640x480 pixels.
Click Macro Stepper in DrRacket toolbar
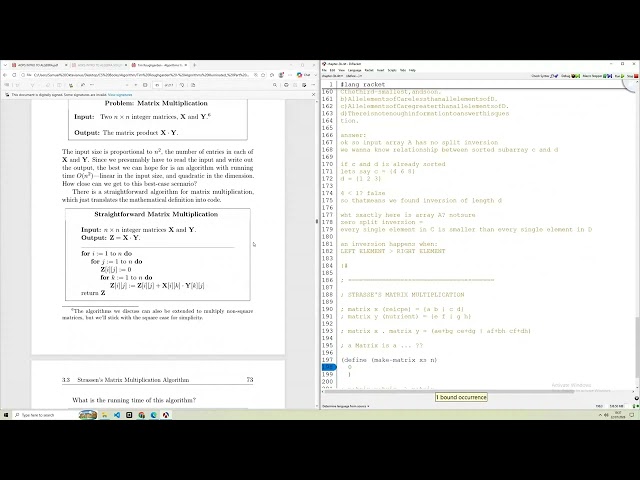coord(597,76)
